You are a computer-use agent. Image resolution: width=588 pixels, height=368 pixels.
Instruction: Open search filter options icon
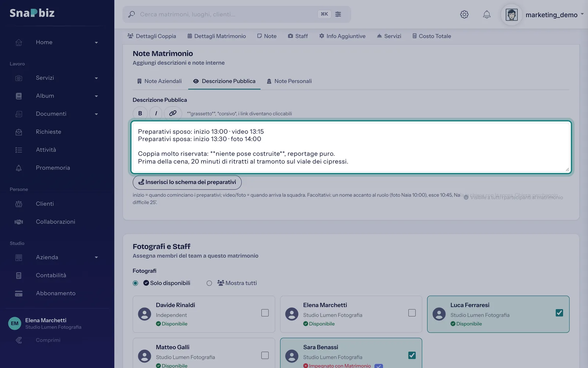338,14
